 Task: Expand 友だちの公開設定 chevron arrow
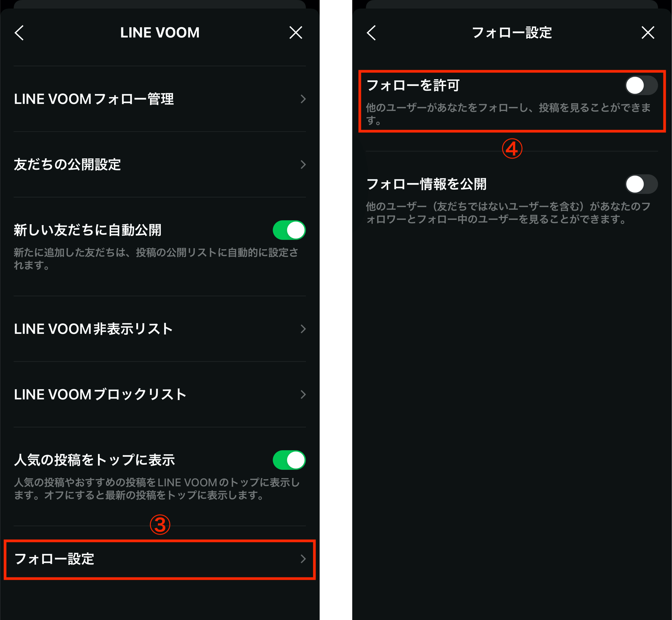pyautogui.click(x=303, y=164)
